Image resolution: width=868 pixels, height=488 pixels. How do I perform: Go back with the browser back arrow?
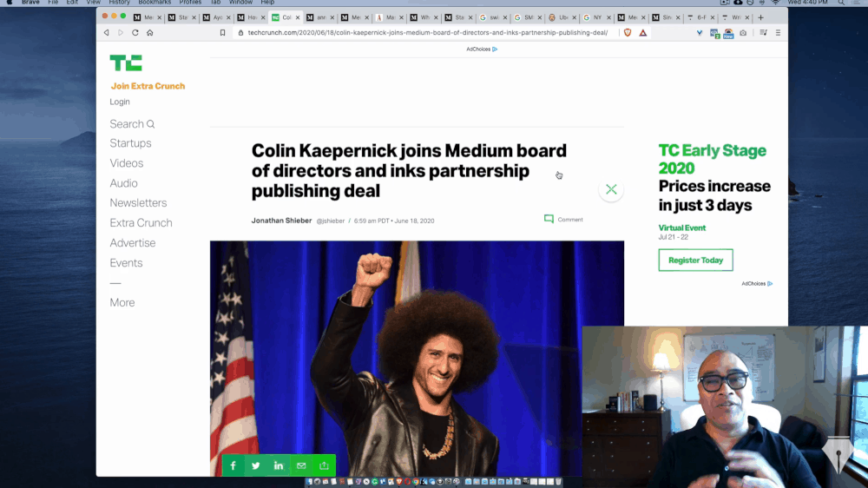pyautogui.click(x=106, y=33)
